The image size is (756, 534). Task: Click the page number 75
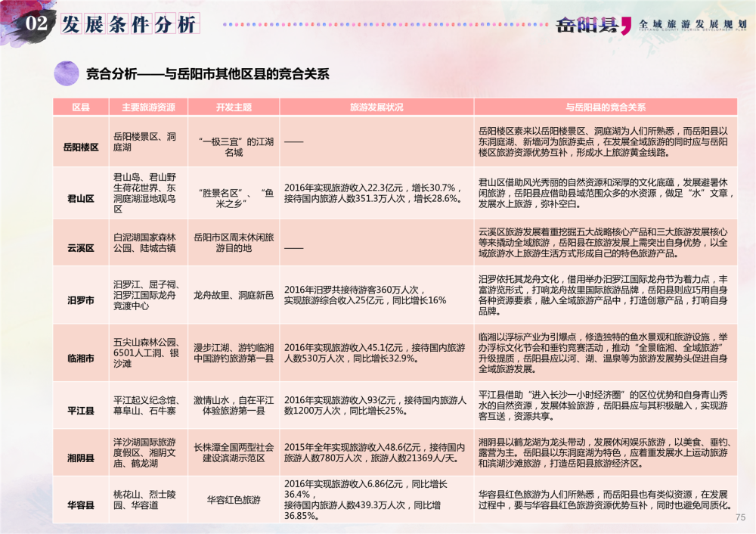point(740,517)
